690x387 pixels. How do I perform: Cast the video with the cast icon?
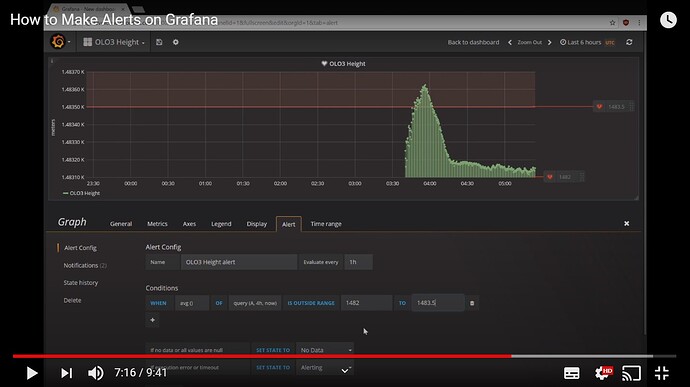(x=631, y=373)
